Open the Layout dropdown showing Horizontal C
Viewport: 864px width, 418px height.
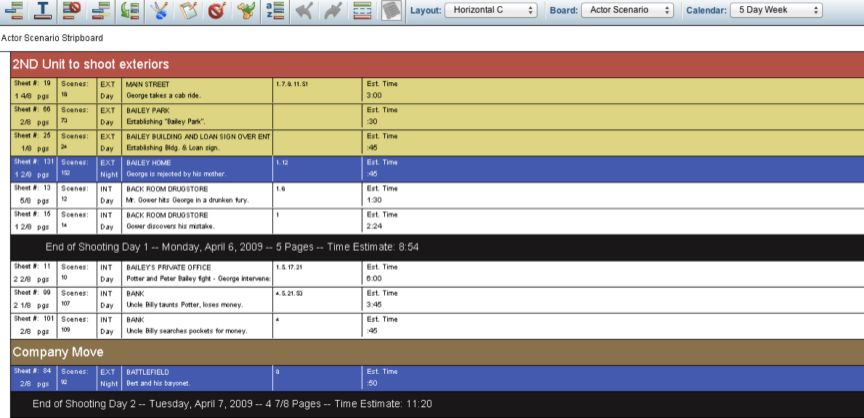(490, 10)
